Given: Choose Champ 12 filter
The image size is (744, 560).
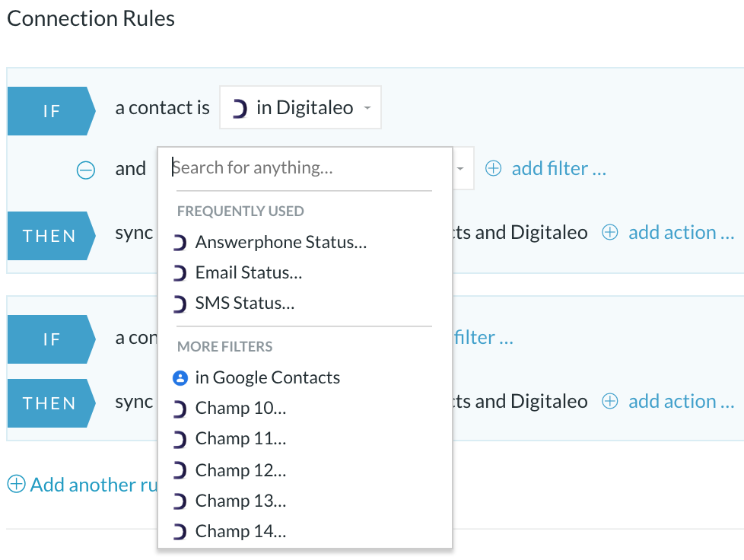Looking at the screenshot, I should tap(240, 469).
